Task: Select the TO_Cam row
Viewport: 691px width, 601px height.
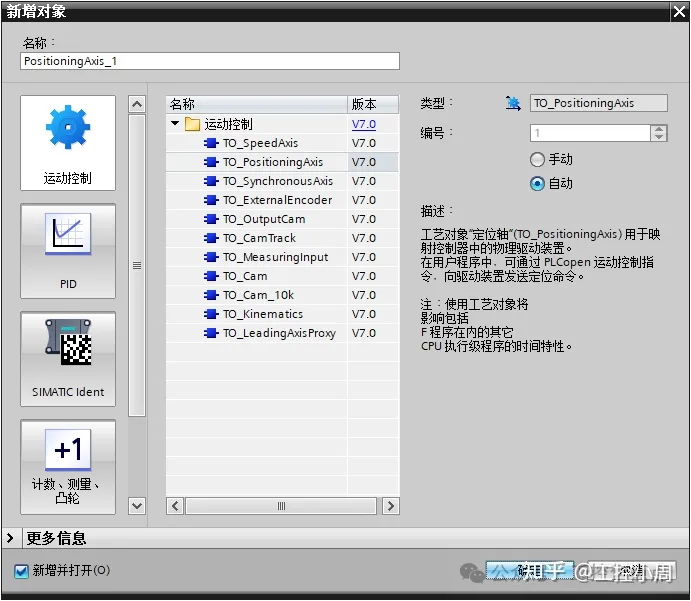Action: click(x=282, y=276)
